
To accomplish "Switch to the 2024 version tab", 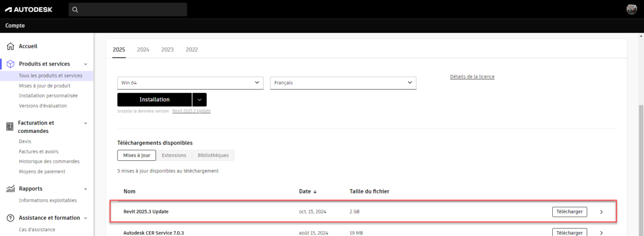I will click(143, 49).
